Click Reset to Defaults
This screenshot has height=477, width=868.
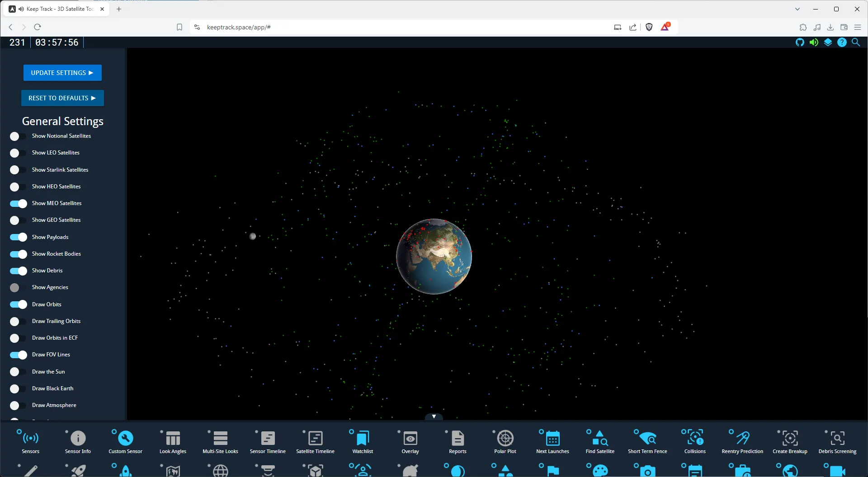(x=62, y=98)
